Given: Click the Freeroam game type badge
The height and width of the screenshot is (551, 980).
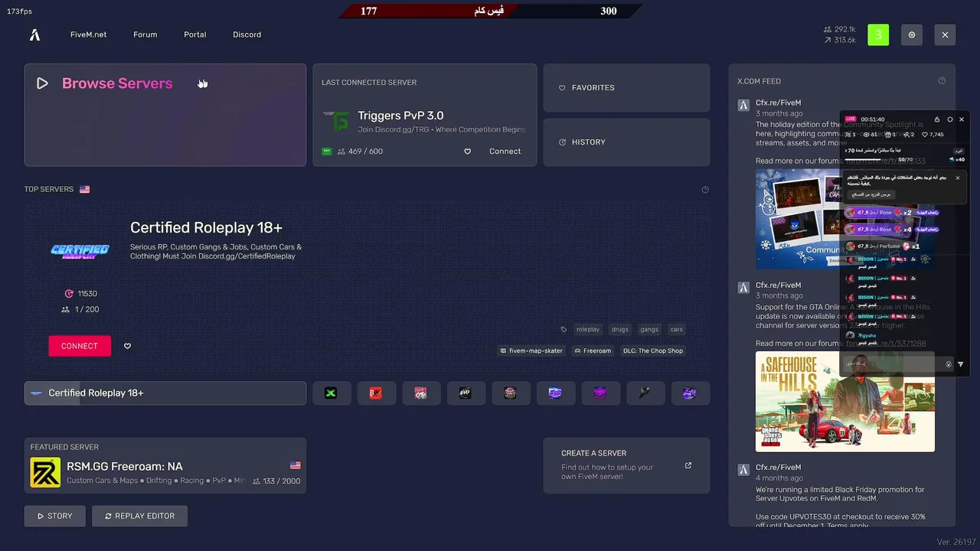Looking at the screenshot, I should pos(593,351).
